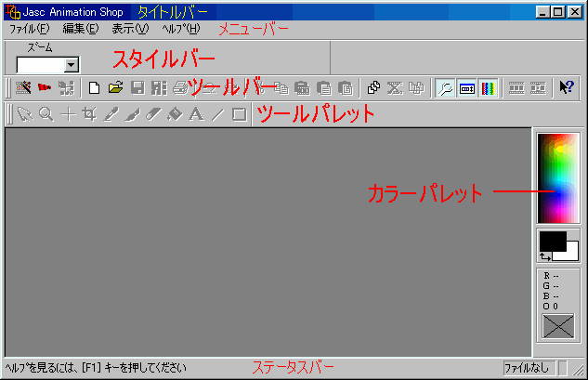Select the Eraser tool

(153, 114)
